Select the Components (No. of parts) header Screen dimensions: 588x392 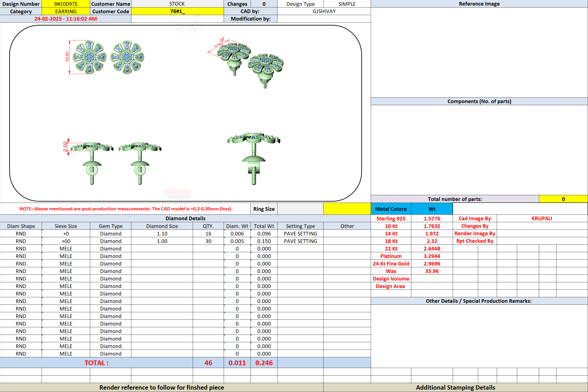479,101
